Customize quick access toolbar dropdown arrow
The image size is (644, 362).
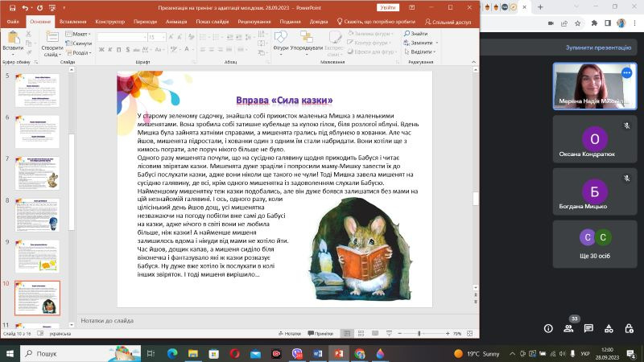pyautogui.click(x=64, y=8)
